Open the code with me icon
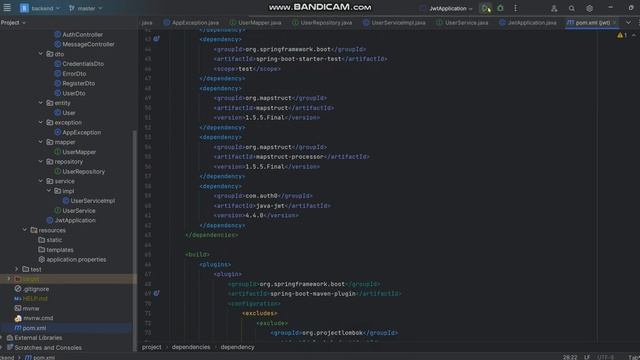Image resolution: width=640 pixels, height=360 pixels. [554, 8]
